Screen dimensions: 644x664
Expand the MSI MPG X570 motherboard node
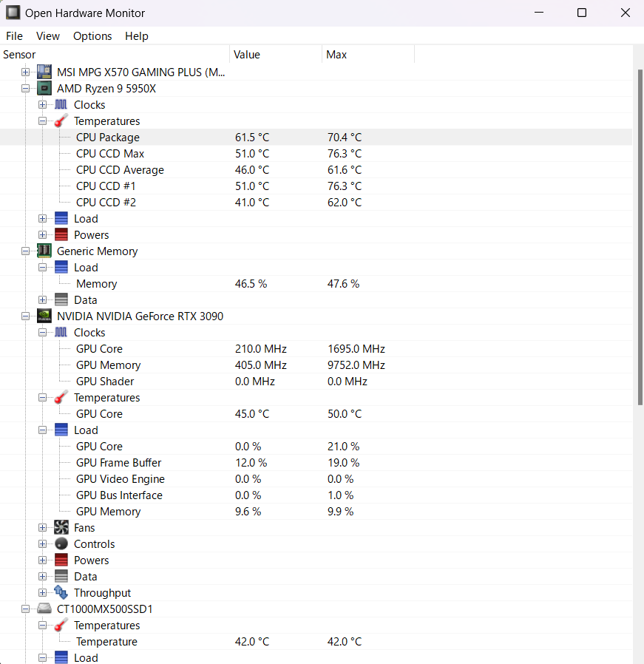25,72
